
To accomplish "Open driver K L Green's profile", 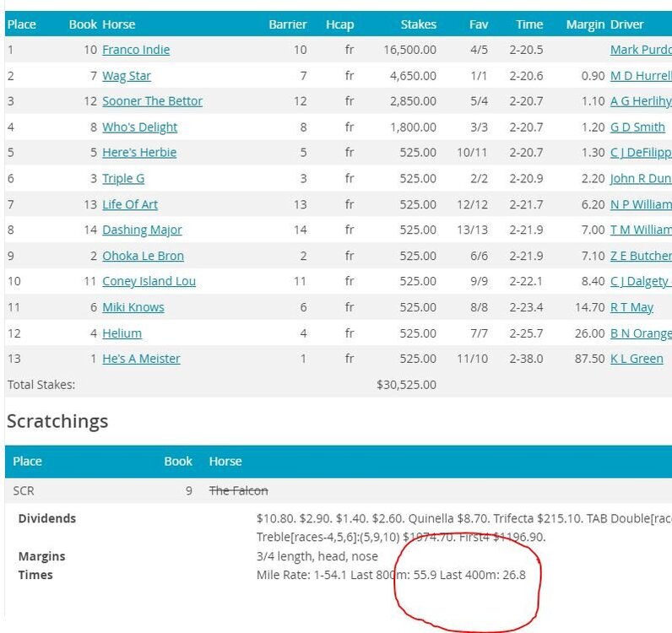I will click(637, 359).
